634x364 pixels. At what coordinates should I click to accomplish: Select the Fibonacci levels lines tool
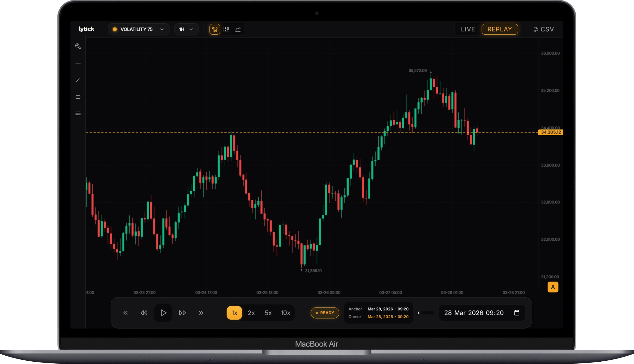78,114
